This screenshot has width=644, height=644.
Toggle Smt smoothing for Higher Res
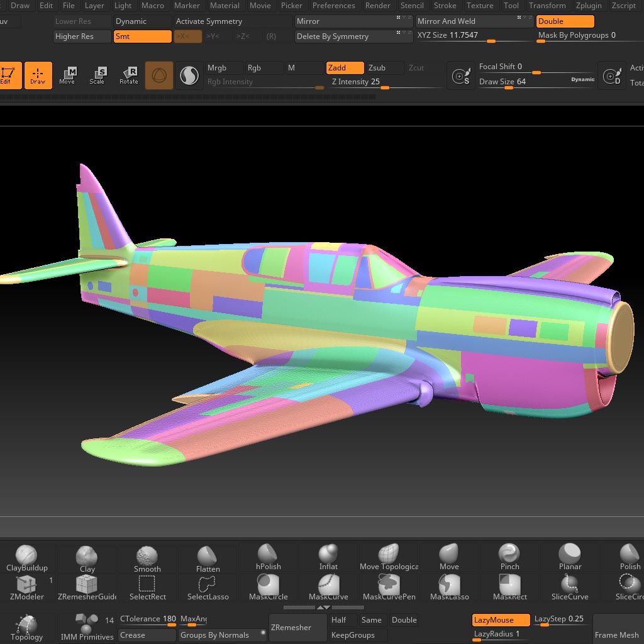pos(142,36)
